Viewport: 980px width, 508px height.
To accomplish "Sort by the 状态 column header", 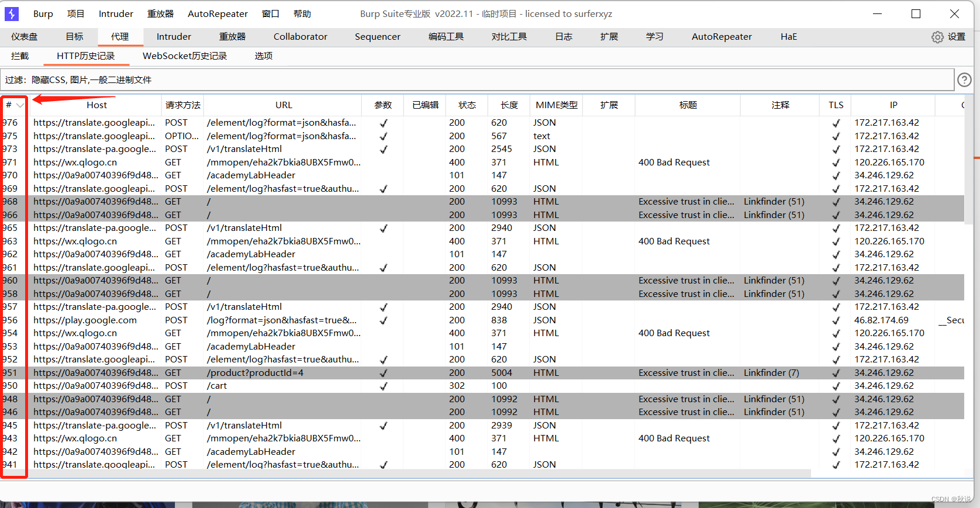I will (467, 105).
